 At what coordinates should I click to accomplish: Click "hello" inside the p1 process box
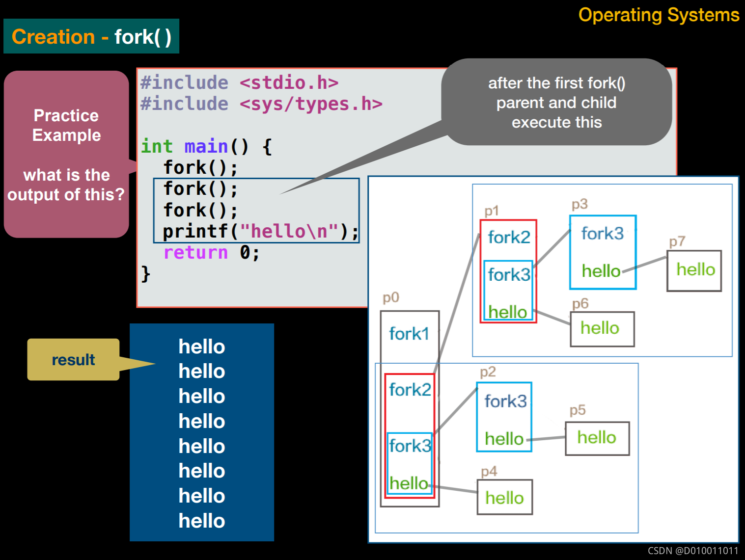[508, 312]
